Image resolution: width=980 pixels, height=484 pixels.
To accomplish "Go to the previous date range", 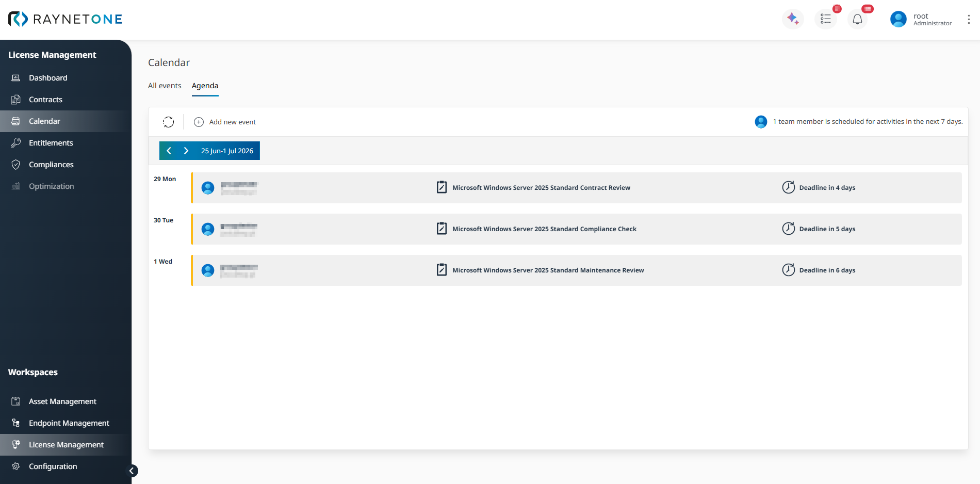I will click(169, 151).
